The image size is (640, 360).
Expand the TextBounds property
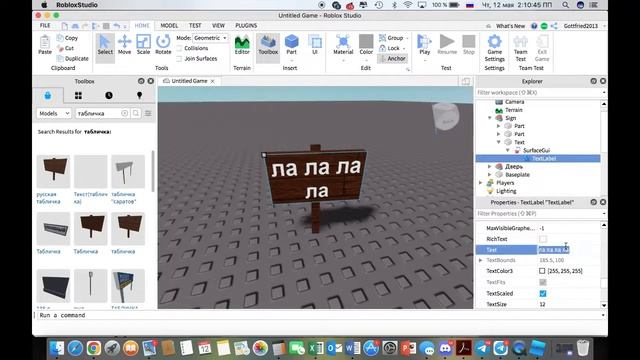point(480,260)
